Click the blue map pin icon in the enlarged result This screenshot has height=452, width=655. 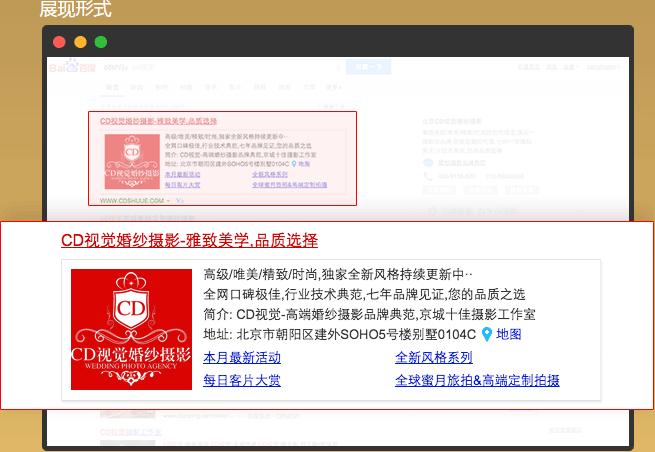click(487, 334)
